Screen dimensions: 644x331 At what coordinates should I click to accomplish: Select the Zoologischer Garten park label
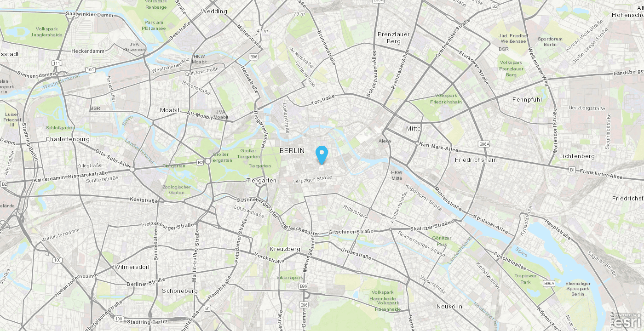pos(176,190)
